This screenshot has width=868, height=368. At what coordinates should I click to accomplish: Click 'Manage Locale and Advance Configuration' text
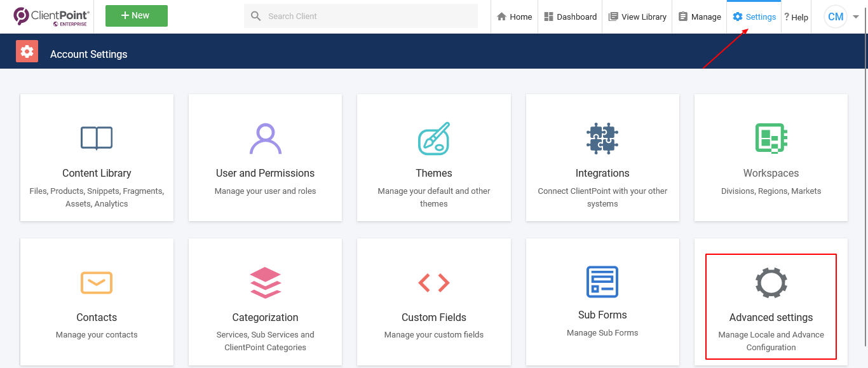(x=771, y=341)
